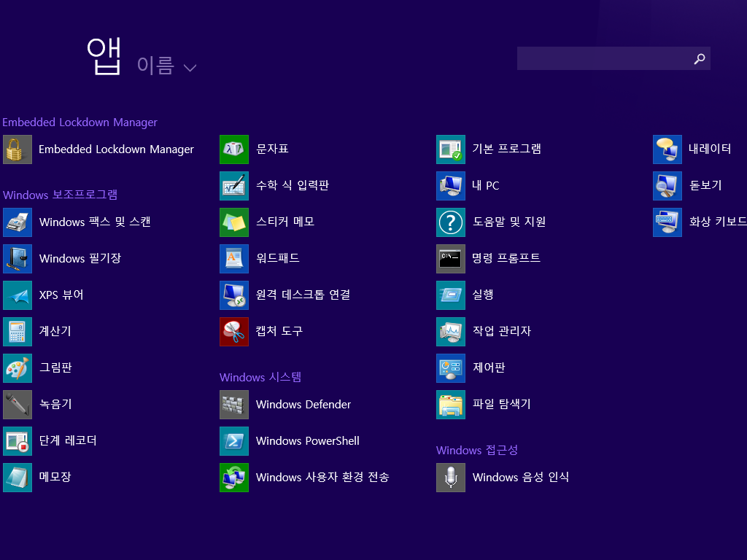Launch the 메모장 notepad icon
The image size is (747, 560).
[18, 477]
